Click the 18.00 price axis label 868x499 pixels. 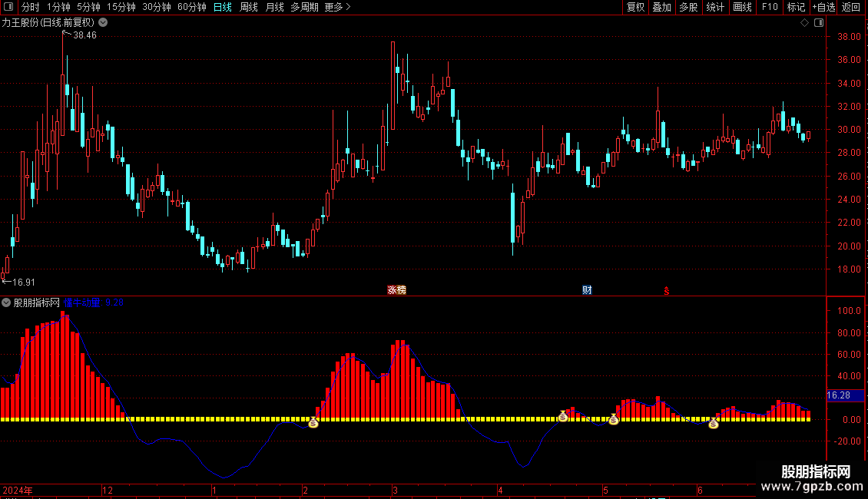click(849, 269)
